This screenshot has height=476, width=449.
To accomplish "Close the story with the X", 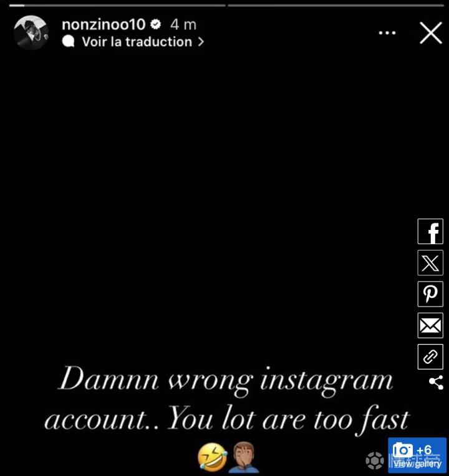I will point(430,33).
